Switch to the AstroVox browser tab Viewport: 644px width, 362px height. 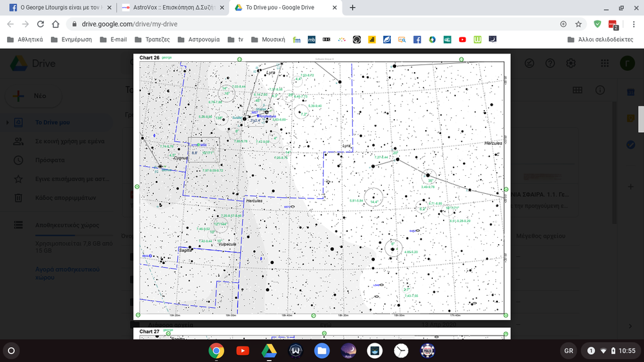[x=169, y=8]
